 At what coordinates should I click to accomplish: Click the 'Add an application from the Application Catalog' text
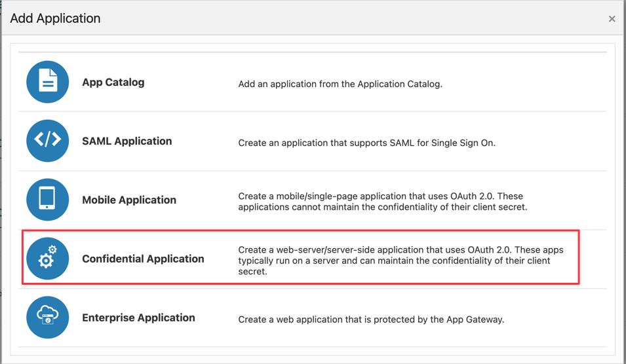340,84
